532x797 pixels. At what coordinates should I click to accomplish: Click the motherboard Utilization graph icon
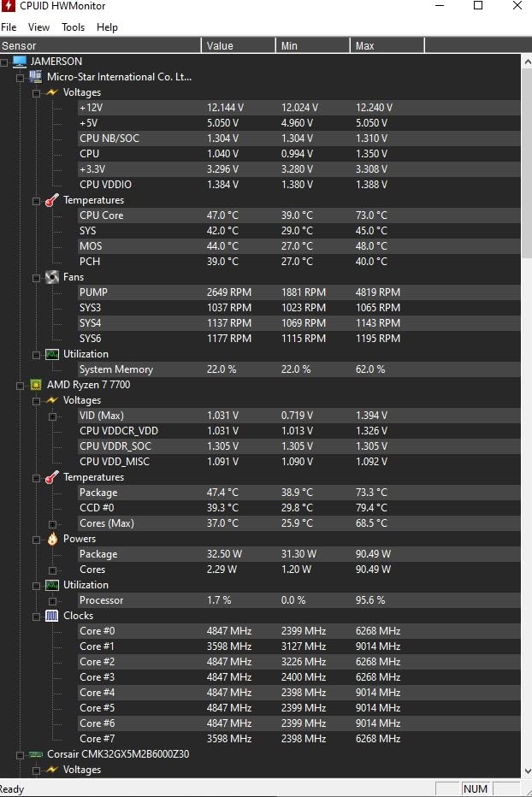point(51,354)
